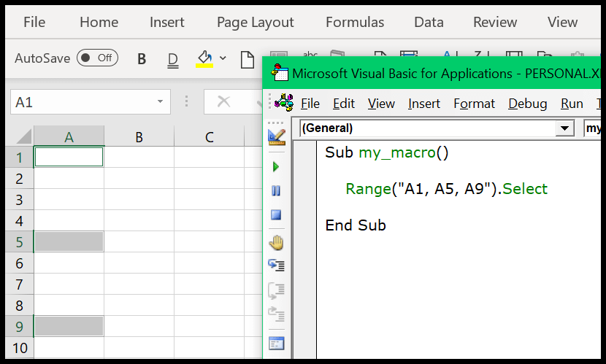Click the Break pause button
The height and width of the screenshot is (364, 606).
click(276, 190)
